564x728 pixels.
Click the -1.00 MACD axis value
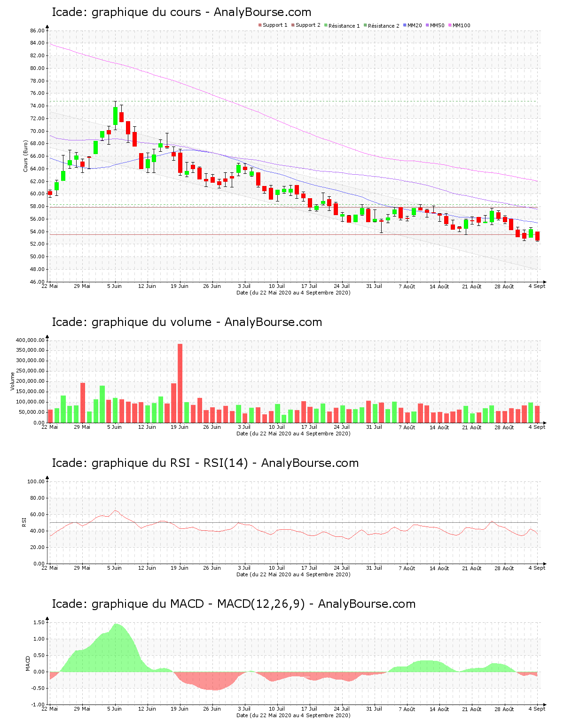39,705
